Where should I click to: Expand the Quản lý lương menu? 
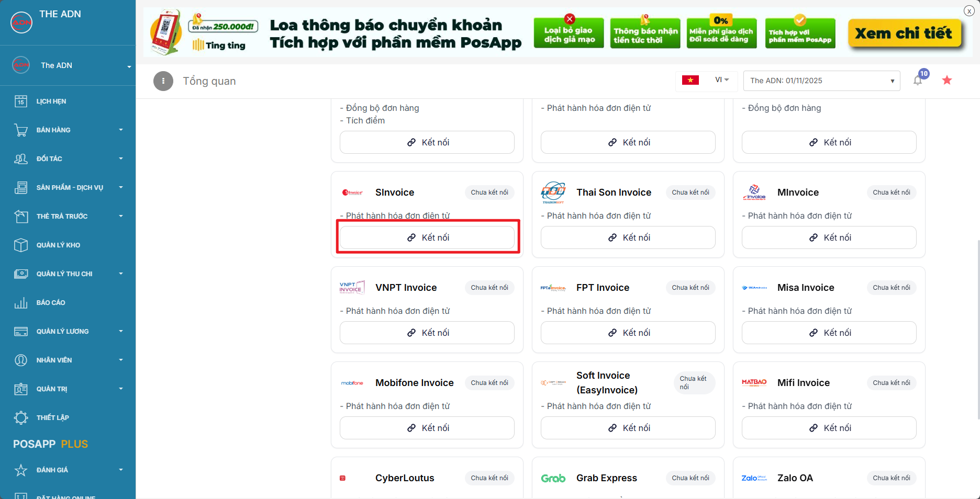click(x=68, y=332)
